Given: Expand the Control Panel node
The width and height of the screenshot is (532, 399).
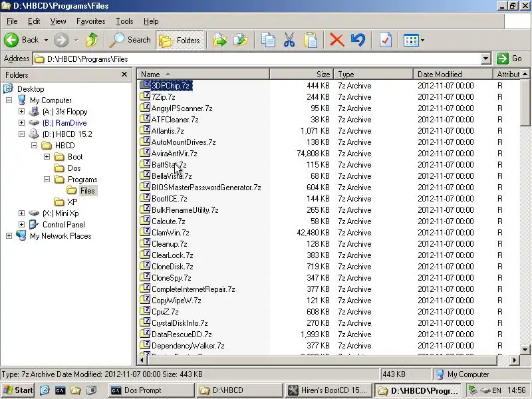Looking at the screenshot, I should point(21,224).
